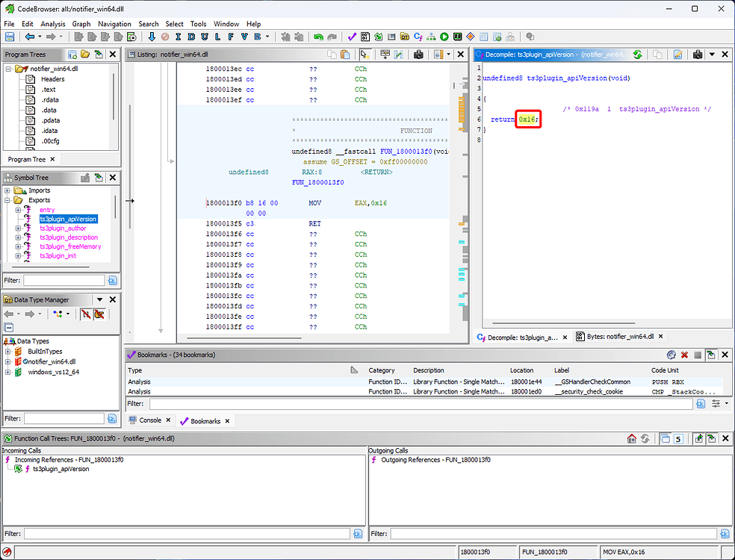Click the red X delete icon in Bookmarks panel
The height and width of the screenshot is (560, 735).
click(x=684, y=355)
